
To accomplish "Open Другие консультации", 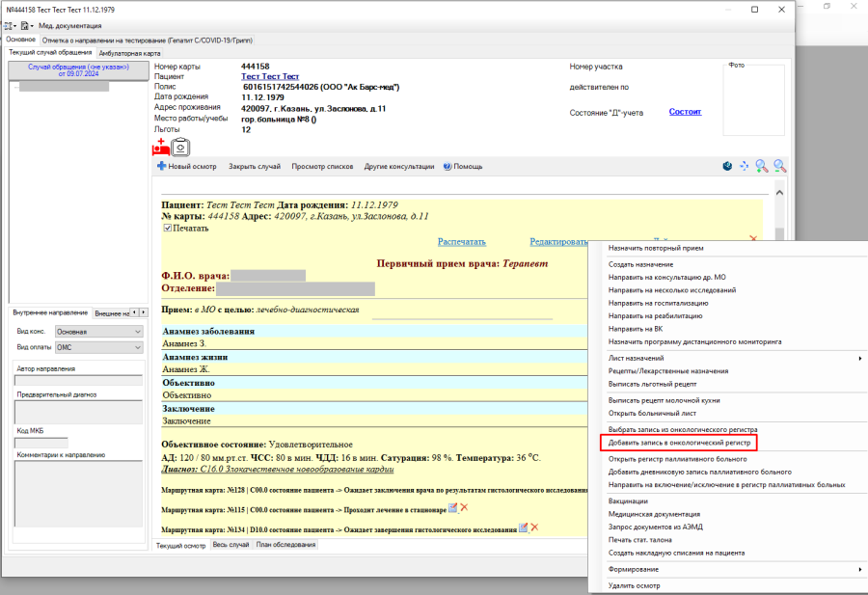I will [399, 167].
